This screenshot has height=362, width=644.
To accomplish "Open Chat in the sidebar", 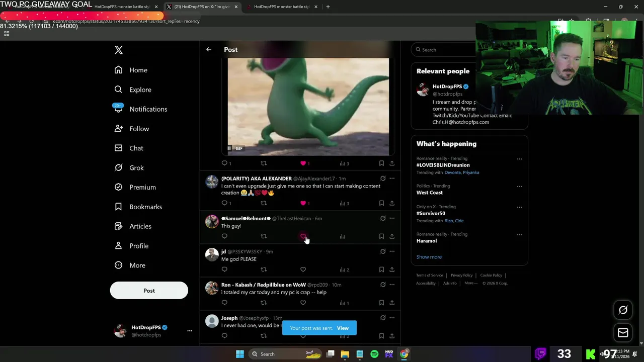I will 129,148.
